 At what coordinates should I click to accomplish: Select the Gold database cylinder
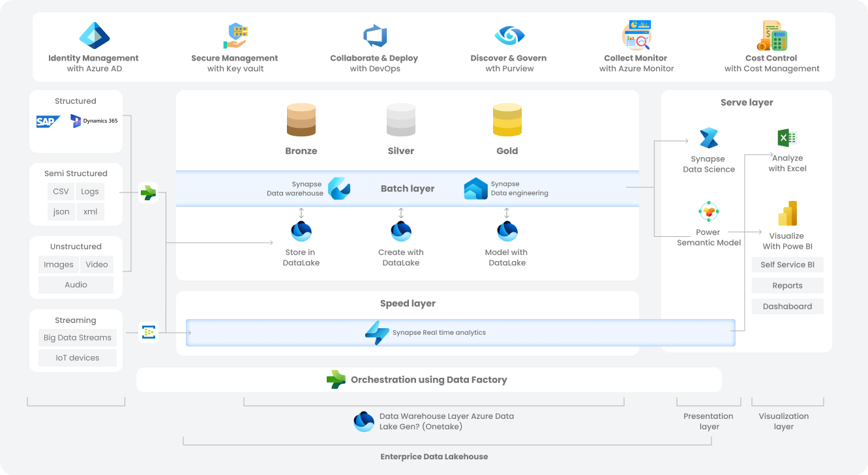(507, 120)
